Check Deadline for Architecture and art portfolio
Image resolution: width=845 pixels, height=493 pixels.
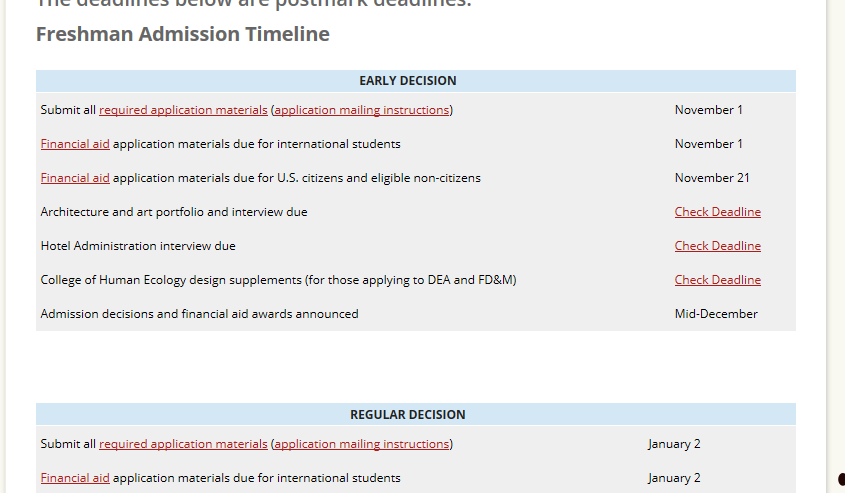click(x=717, y=212)
